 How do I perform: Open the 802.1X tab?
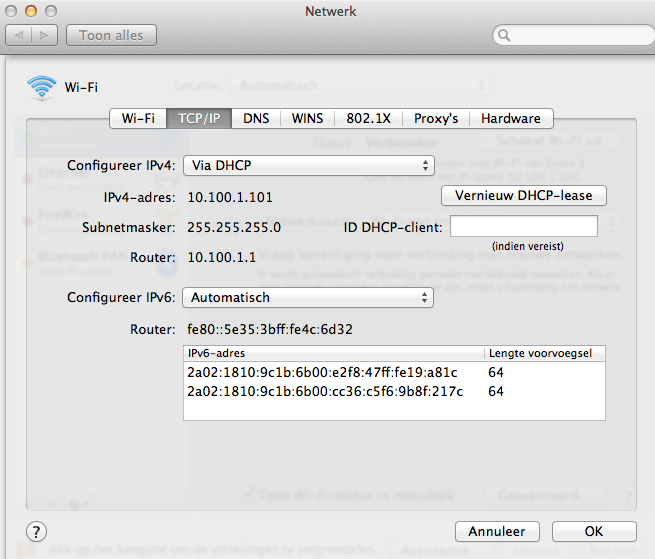tap(368, 118)
